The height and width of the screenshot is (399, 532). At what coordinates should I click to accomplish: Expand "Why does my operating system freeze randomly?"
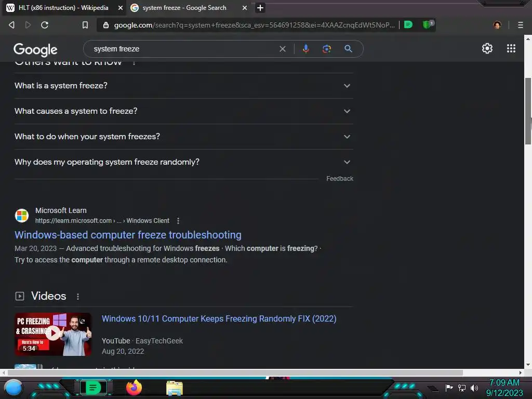pos(184,162)
